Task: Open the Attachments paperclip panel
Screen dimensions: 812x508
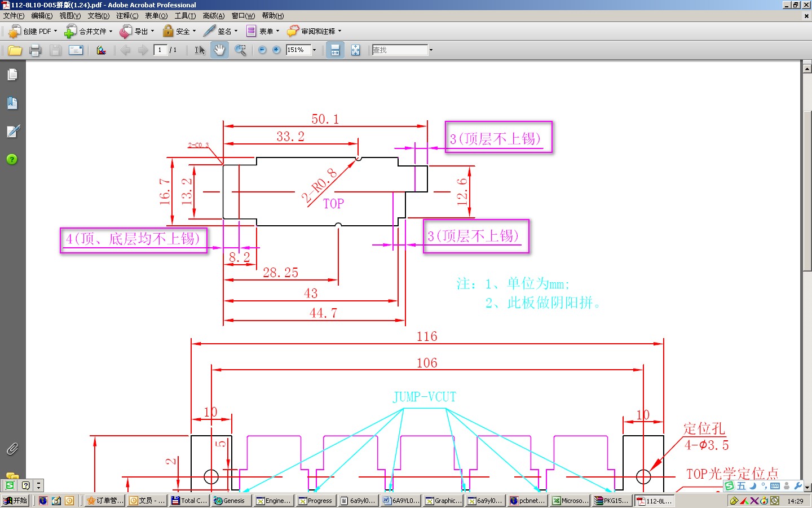Action: coord(12,449)
